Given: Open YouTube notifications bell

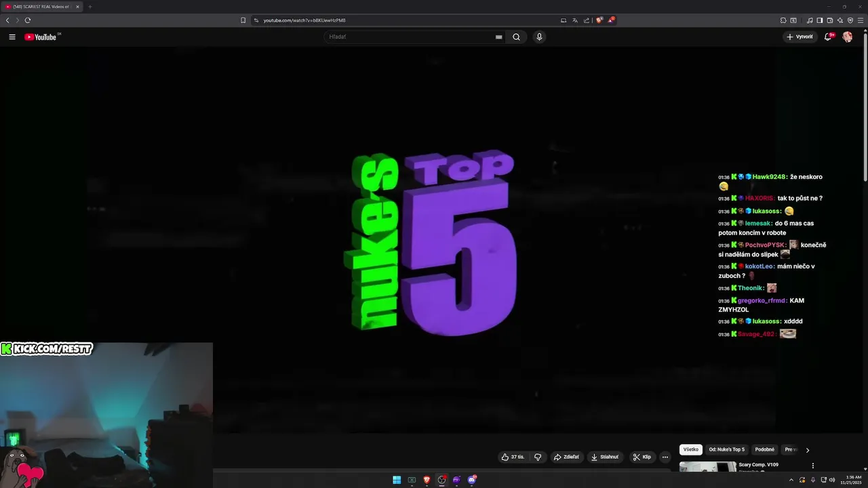Looking at the screenshot, I should [x=828, y=37].
